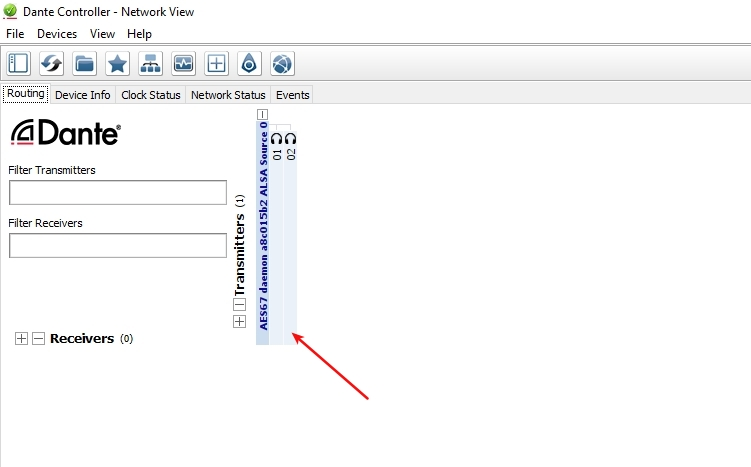Switch to the Device Info tab

83,95
